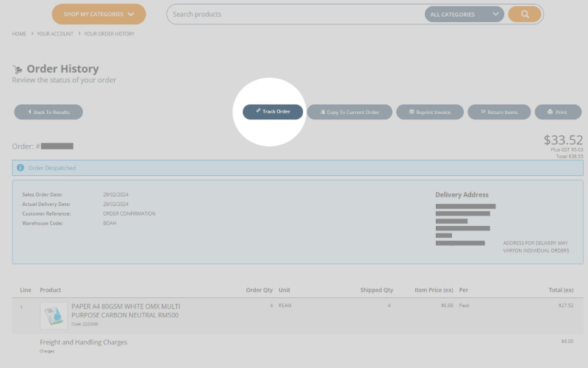Open the All Categories dropdown
The height and width of the screenshot is (368, 588).
(464, 14)
